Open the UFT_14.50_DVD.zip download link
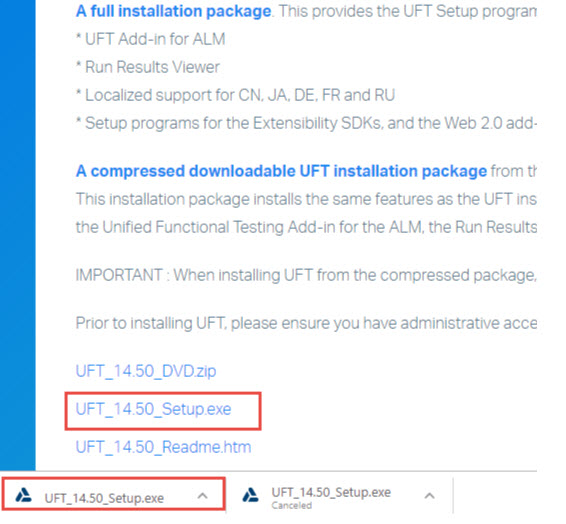Viewport: 566px width, 524px height. 146,371
